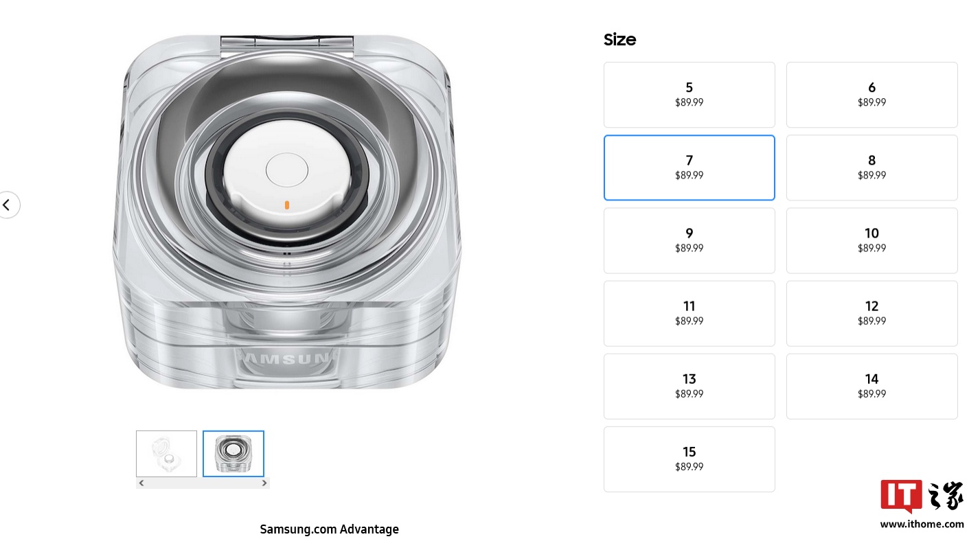
Task: Select the closed case top-view thumbnail
Action: click(x=233, y=453)
